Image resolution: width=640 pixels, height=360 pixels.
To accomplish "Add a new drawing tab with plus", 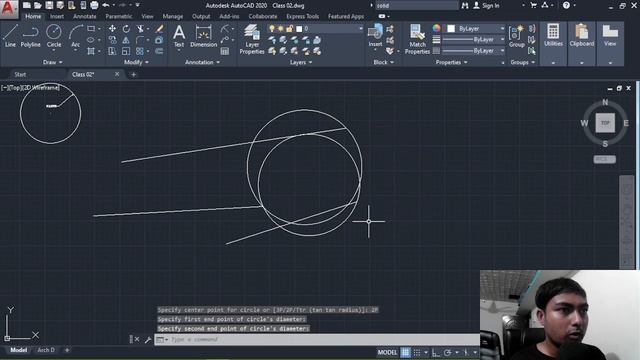I will pos(133,75).
